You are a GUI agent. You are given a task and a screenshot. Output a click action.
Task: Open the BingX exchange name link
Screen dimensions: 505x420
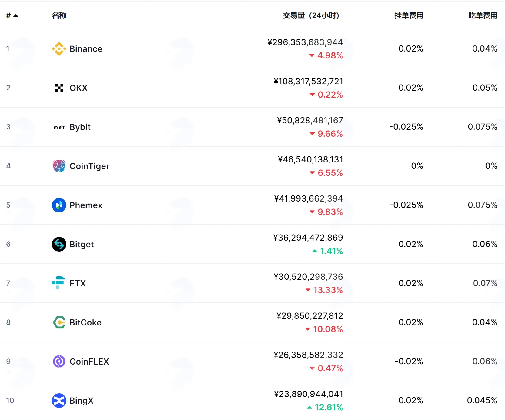(81, 401)
